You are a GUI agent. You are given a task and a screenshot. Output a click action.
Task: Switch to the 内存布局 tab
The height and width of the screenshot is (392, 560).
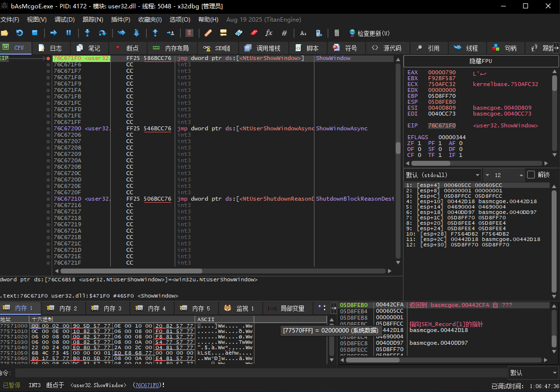point(171,48)
